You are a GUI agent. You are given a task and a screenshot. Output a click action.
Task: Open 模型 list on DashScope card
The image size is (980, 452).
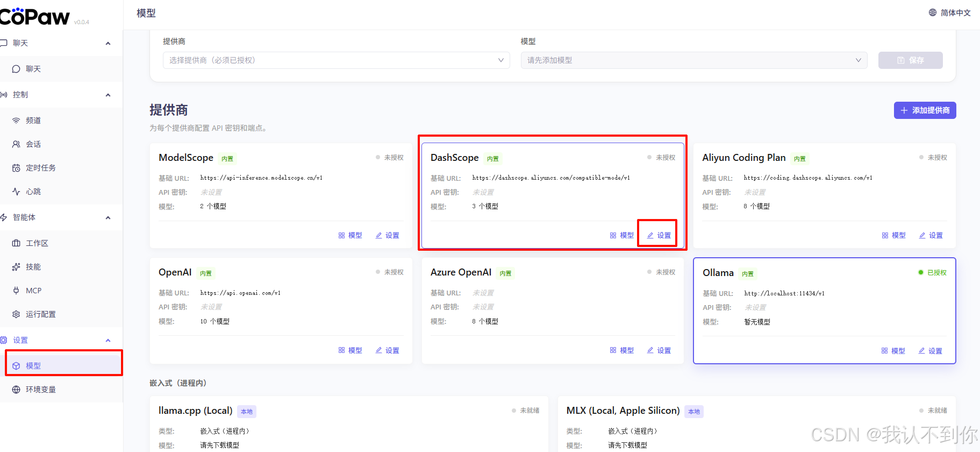pos(622,236)
